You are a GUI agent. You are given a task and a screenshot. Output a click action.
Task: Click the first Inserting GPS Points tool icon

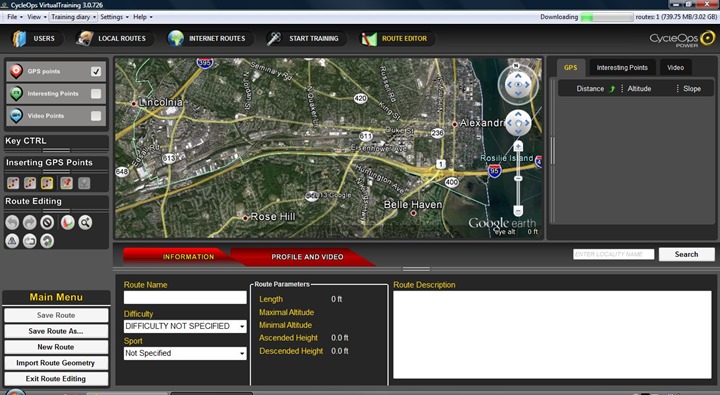(13, 183)
